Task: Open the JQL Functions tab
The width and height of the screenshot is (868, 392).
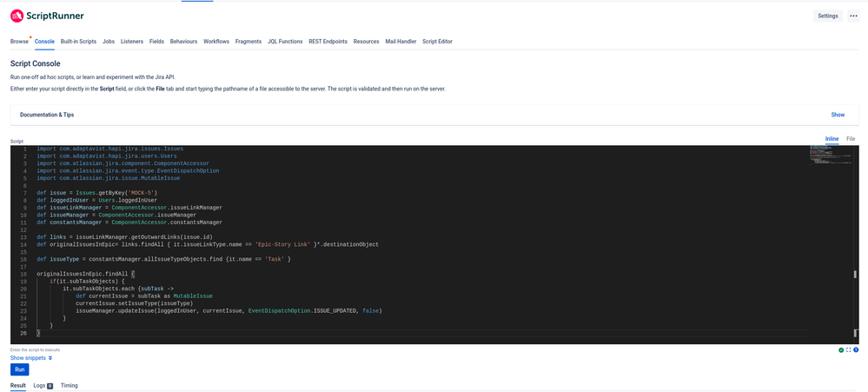Action: [x=285, y=42]
